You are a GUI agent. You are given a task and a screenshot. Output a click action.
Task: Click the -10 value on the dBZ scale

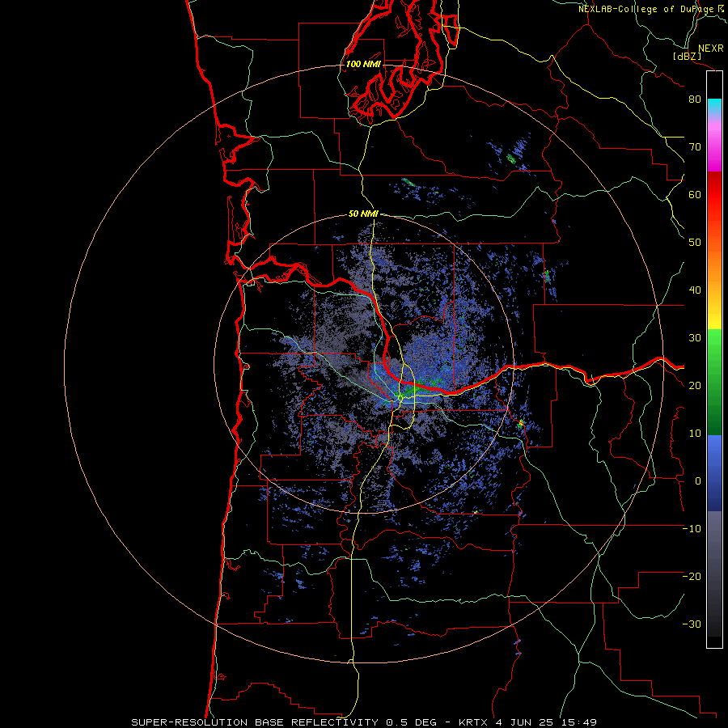692,529
